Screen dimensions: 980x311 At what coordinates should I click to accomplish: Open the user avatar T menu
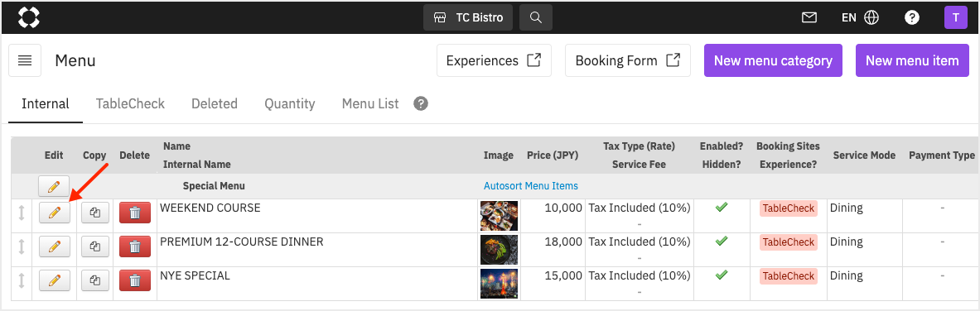coord(956,17)
